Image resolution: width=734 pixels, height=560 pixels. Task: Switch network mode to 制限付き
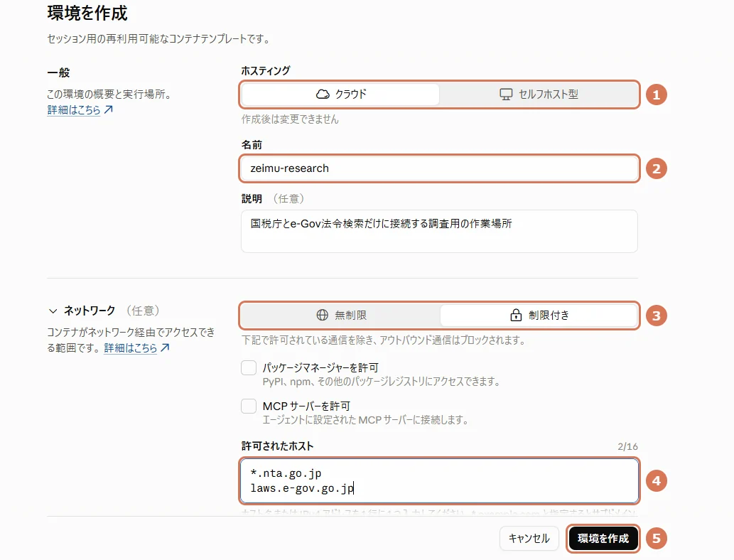coord(539,315)
